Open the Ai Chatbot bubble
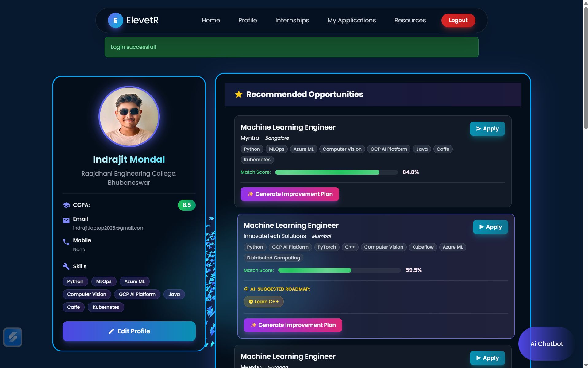Screen dimensions: 588x368 click(546, 344)
